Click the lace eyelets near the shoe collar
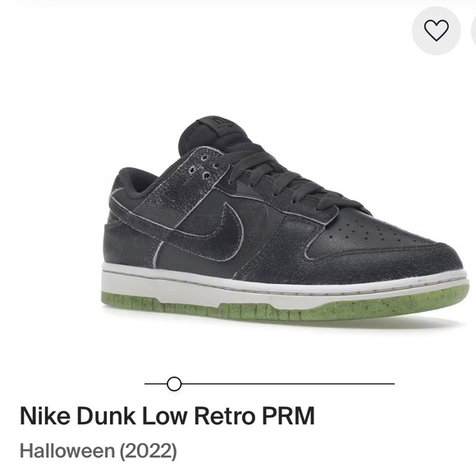This screenshot has width=476, height=476. click(x=203, y=167)
